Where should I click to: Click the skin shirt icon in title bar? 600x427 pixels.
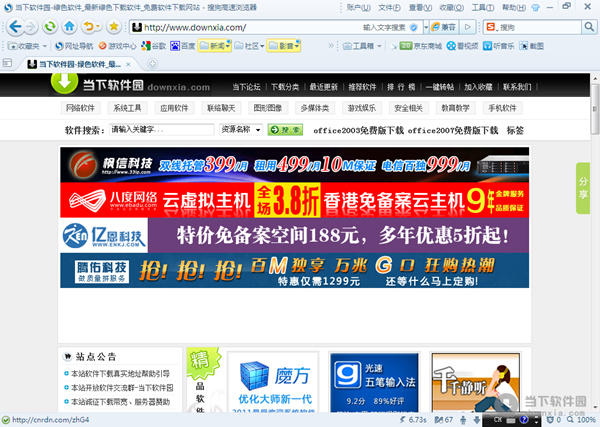pos(535,8)
